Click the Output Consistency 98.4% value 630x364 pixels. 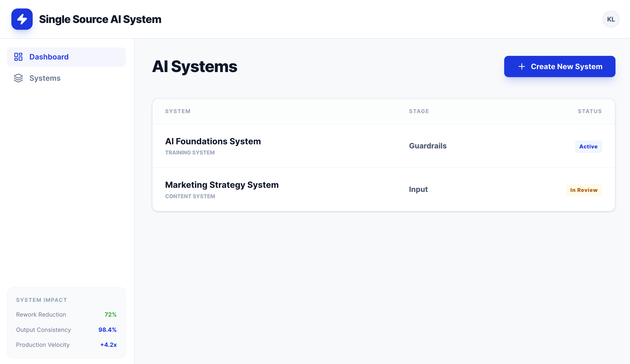coord(107,330)
